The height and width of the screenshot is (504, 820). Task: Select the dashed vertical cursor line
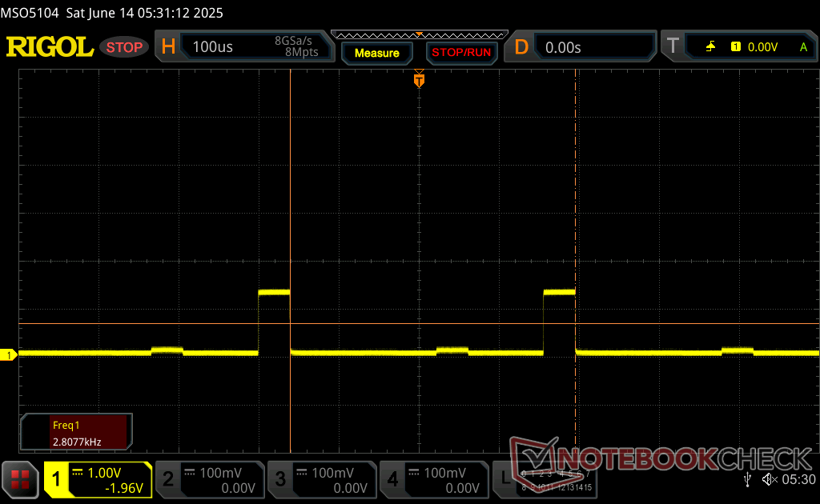point(575,200)
